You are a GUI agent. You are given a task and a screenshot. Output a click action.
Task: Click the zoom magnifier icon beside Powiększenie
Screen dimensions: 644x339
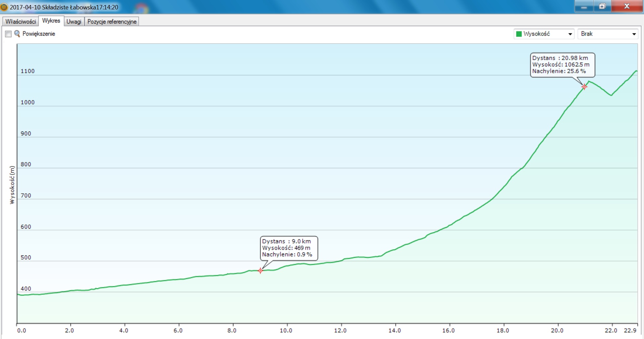pyautogui.click(x=17, y=34)
